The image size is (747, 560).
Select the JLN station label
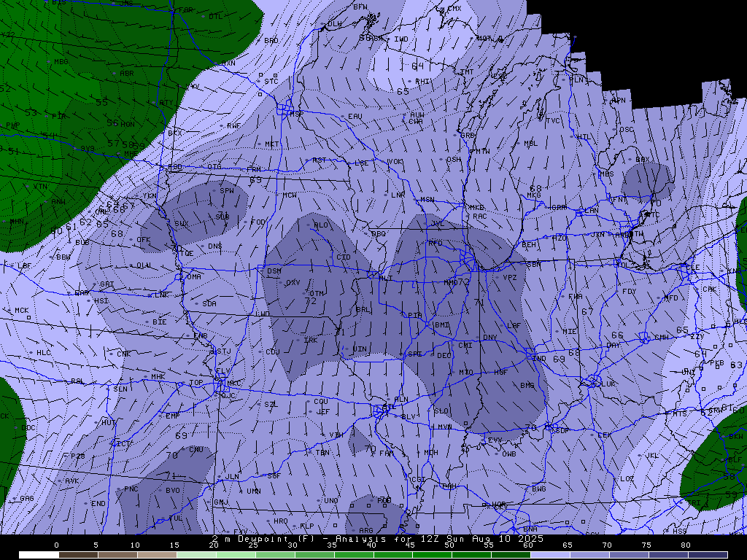pos(232,477)
